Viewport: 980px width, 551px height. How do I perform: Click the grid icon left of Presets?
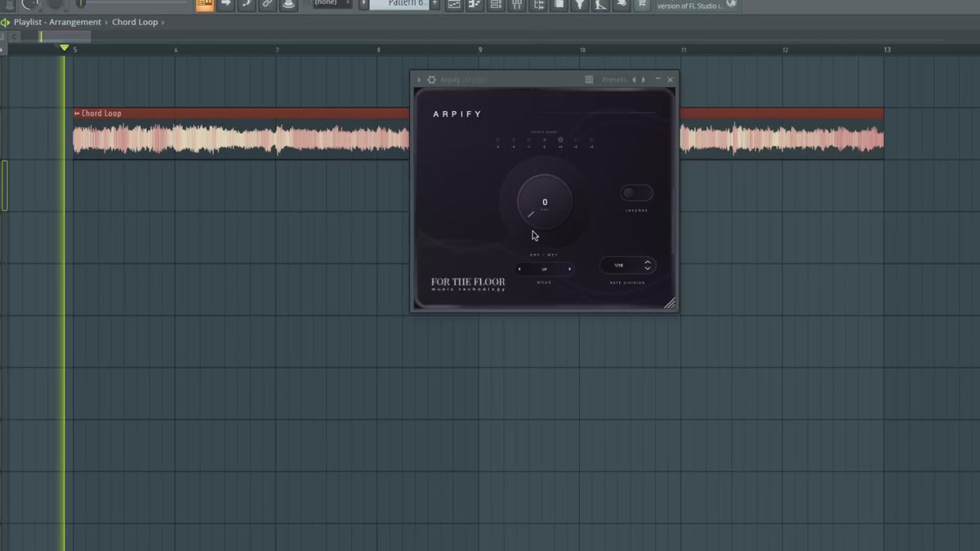(590, 80)
